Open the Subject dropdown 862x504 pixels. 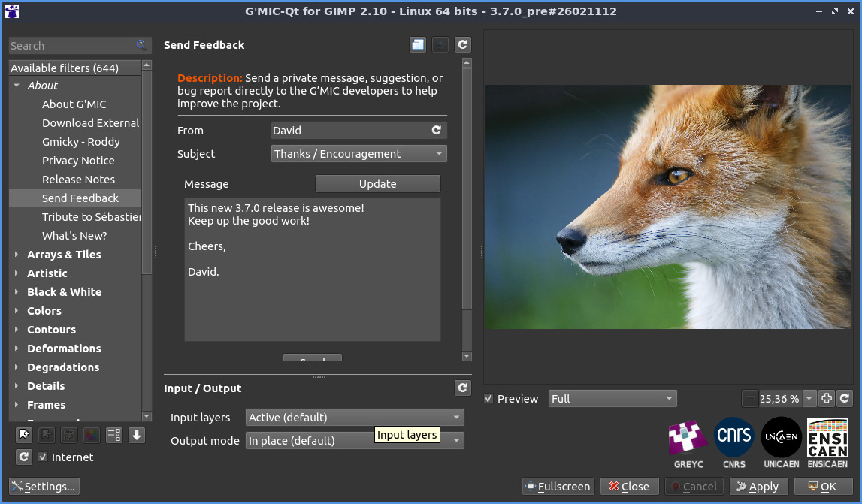pyautogui.click(x=358, y=154)
